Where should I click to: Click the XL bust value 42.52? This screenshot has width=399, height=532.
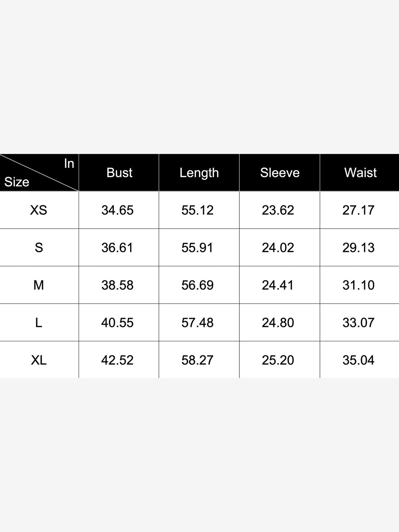point(117,360)
